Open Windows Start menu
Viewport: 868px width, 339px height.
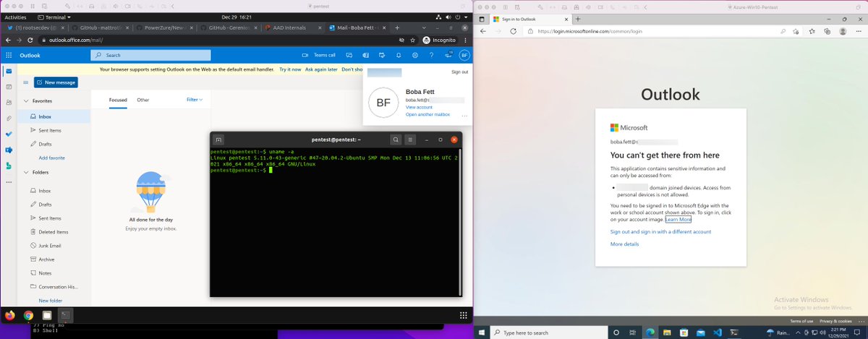(482, 332)
